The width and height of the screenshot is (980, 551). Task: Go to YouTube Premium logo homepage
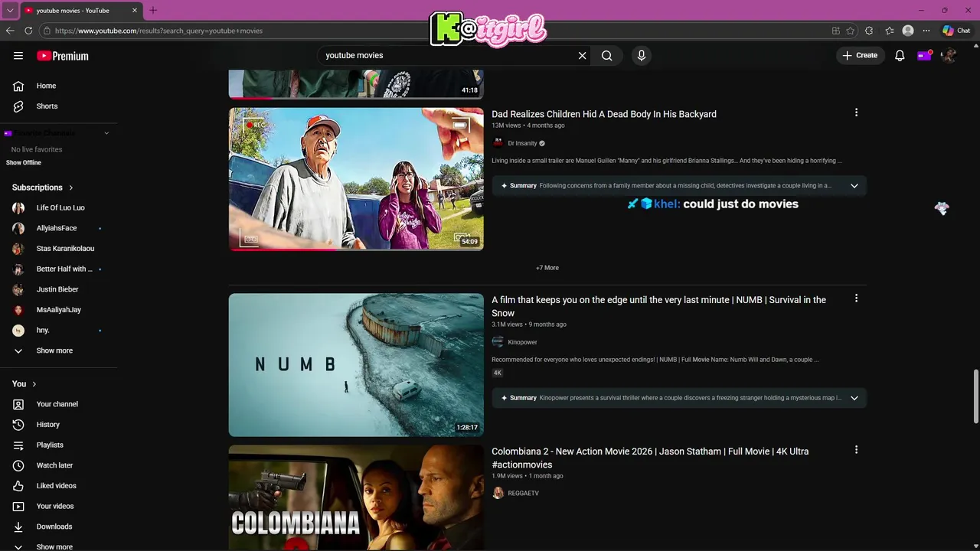63,56
